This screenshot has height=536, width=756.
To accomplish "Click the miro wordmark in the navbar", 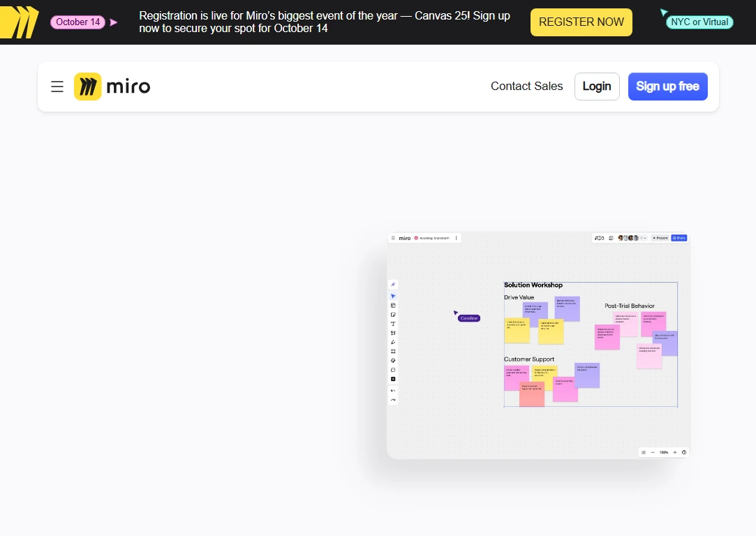I will [x=128, y=87].
